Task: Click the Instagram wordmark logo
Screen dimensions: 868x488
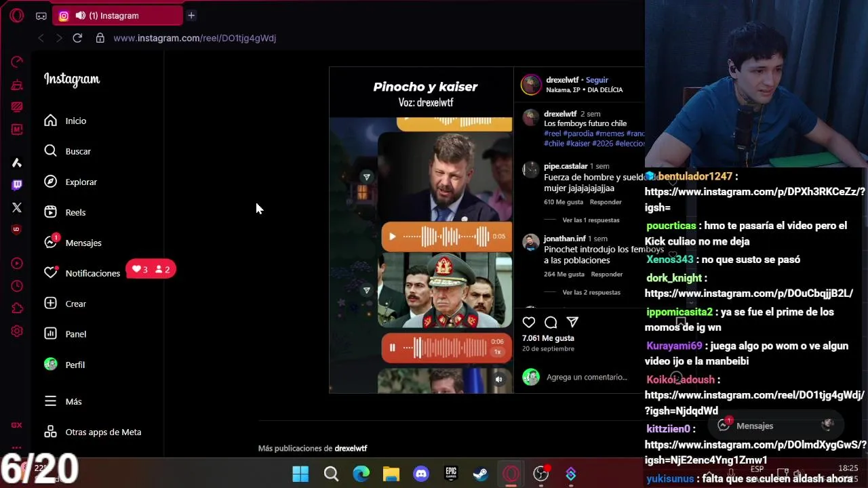Action: pyautogui.click(x=72, y=79)
